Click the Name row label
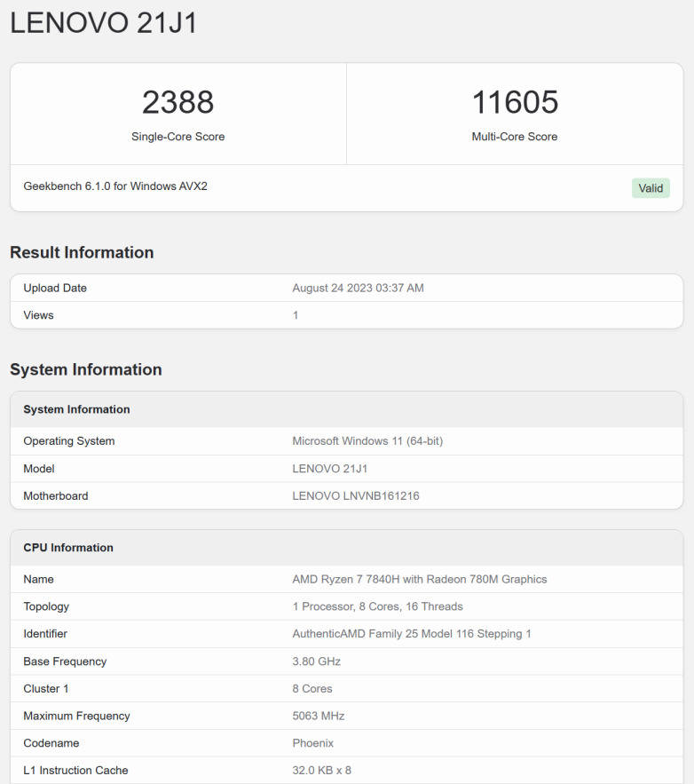This screenshot has height=784, width=694. coord(38,579)
